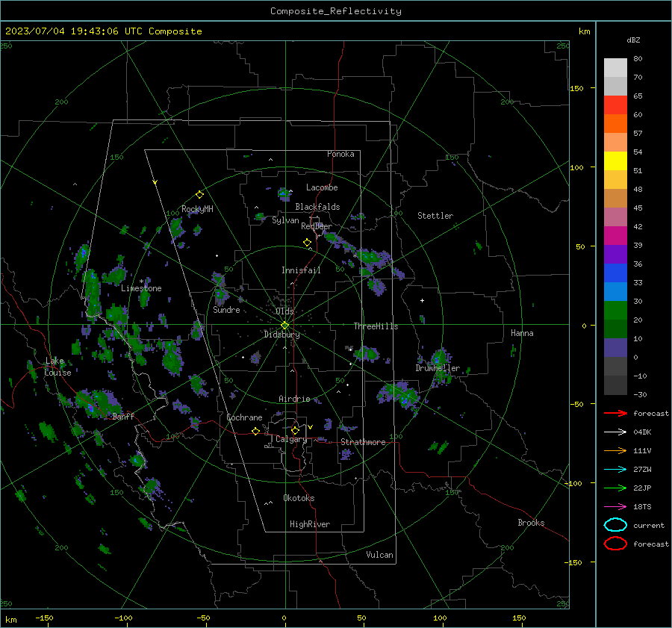The height and width of the screenshot is (628, 672).
Task: Click the Vulcan city label
Action: pos(380,555)
